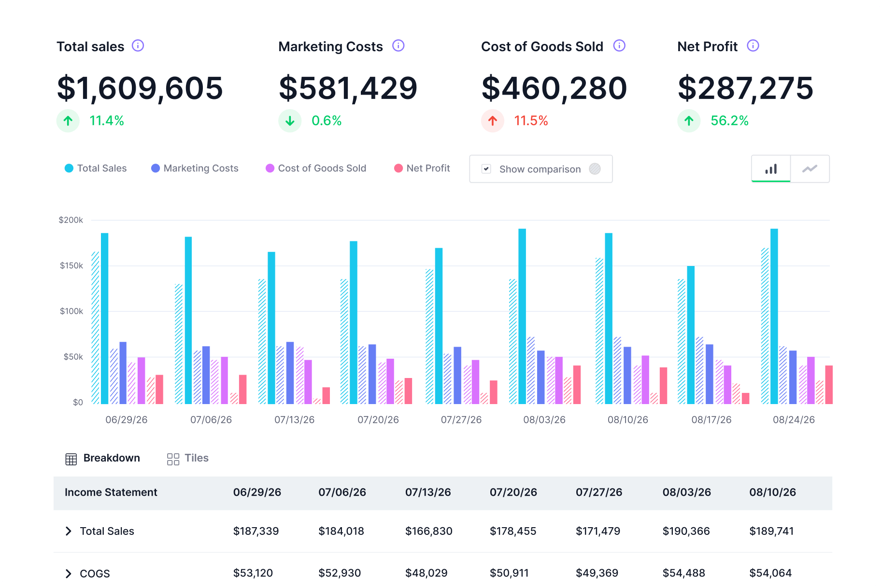The width and height of the screenshot is (882, 588).
Task: Click Total Sales value $171,479
Action: point(598,531)
